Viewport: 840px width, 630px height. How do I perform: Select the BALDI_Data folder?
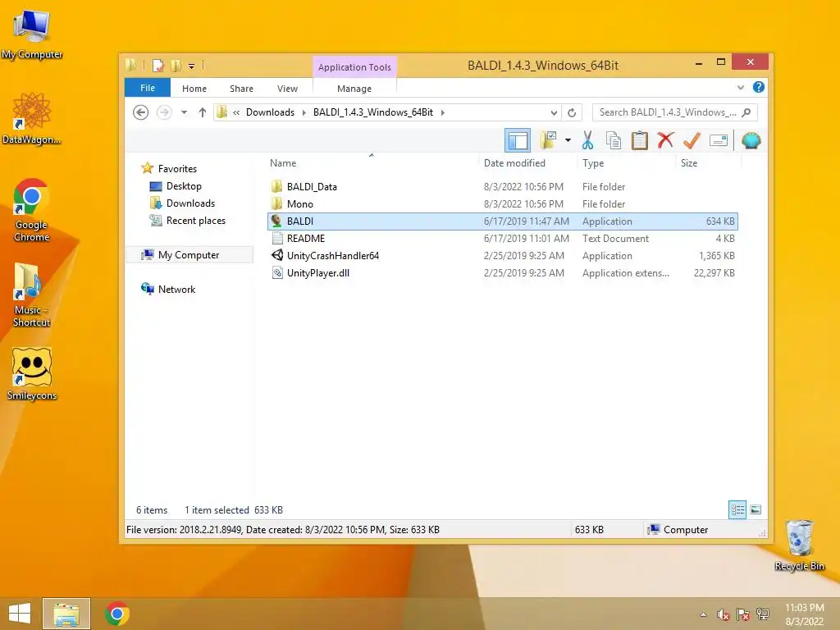pos(503,186)
